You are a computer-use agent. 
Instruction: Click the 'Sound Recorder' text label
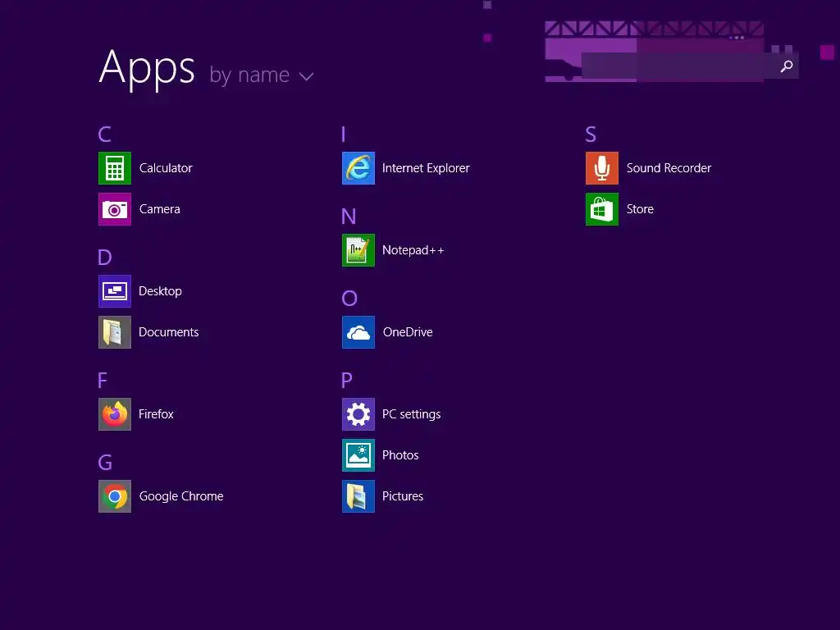(669, 168)
